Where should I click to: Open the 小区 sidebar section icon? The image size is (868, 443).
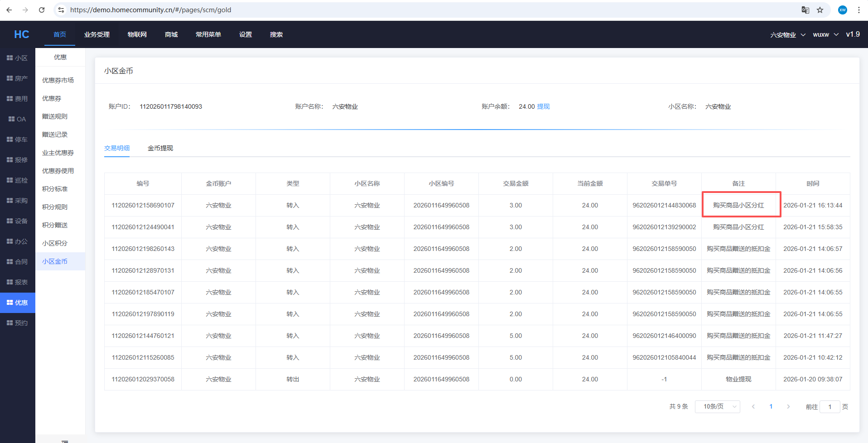click(10, 58)
